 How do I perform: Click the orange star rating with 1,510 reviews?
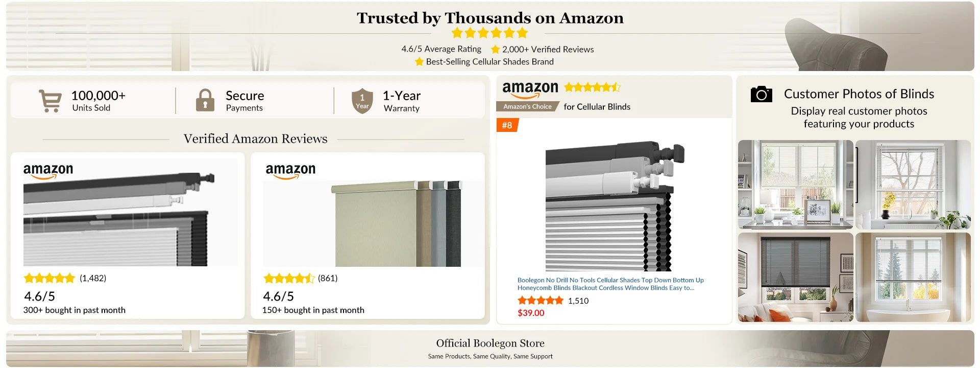(x=541, y=301)
